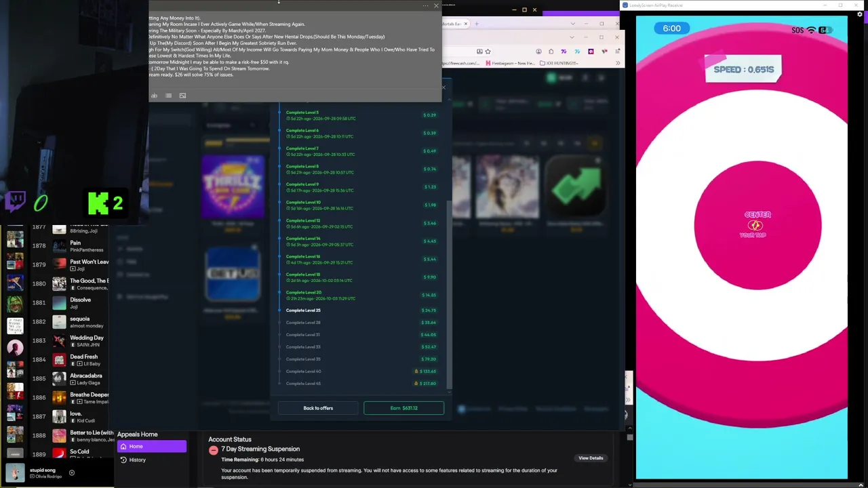Expand list all tabs chevron, upper browser window
The width and height of the screenshot is (868, 488).
pos(572,24)
